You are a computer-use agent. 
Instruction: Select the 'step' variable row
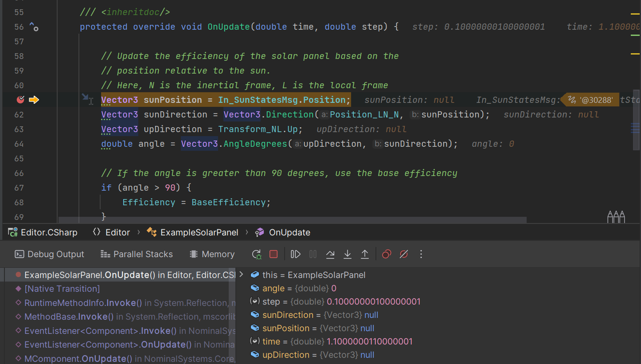(438, 301)
